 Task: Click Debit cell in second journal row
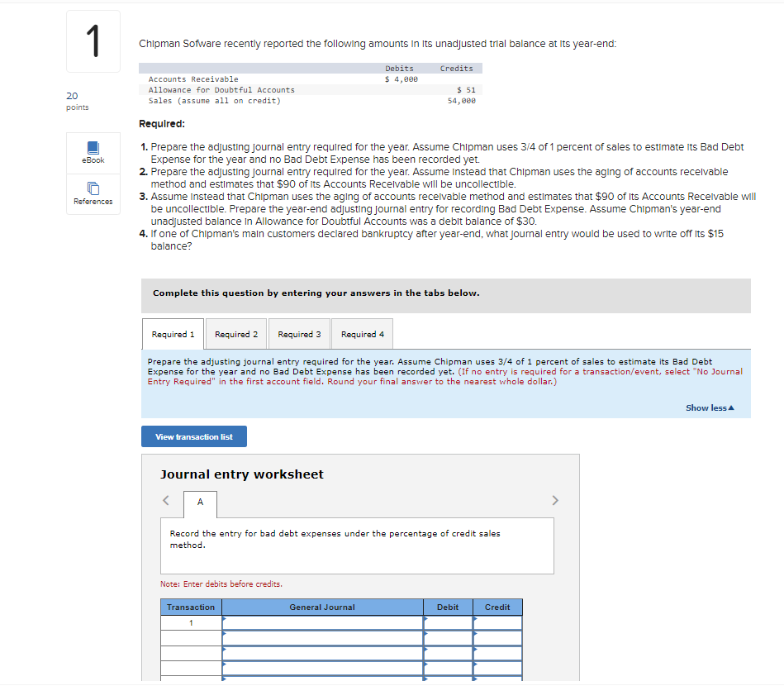(448, 638)
